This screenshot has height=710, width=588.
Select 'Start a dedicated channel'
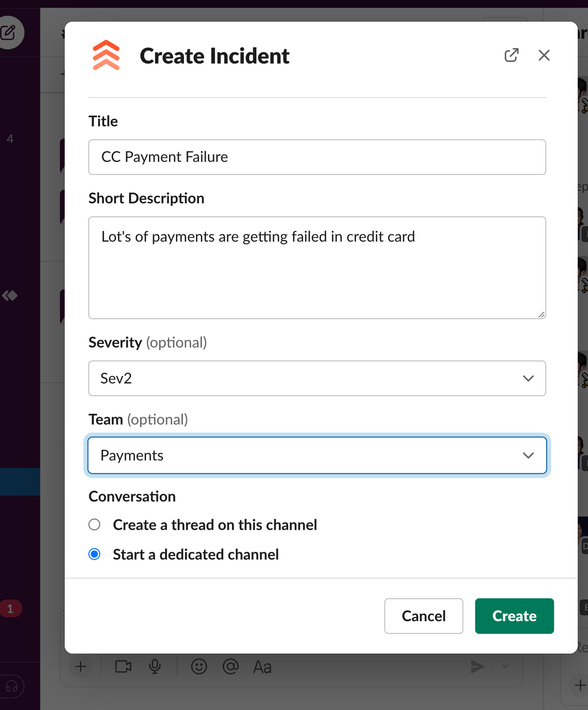pos(94,554)
